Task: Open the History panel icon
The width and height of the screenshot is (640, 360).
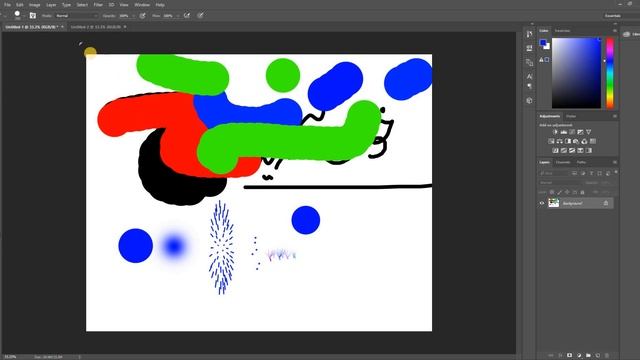Action: (529, 34)
